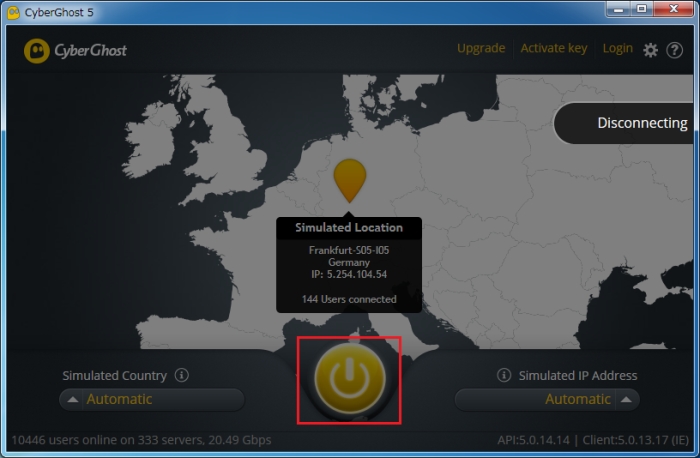Image resolution: width=700 pixels, height=458 pixels.
Task: Expand the Simulated IP Address Automatic dropdown
Action: click(x=547, y=399)
